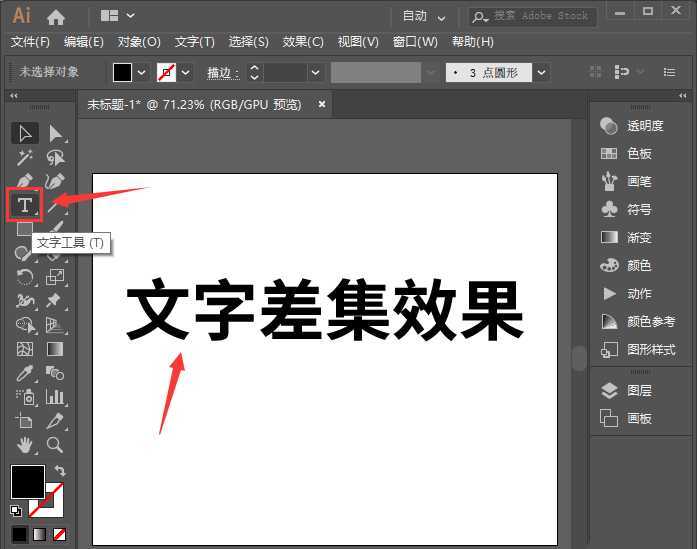Reset to default fill and stroke

15,510
